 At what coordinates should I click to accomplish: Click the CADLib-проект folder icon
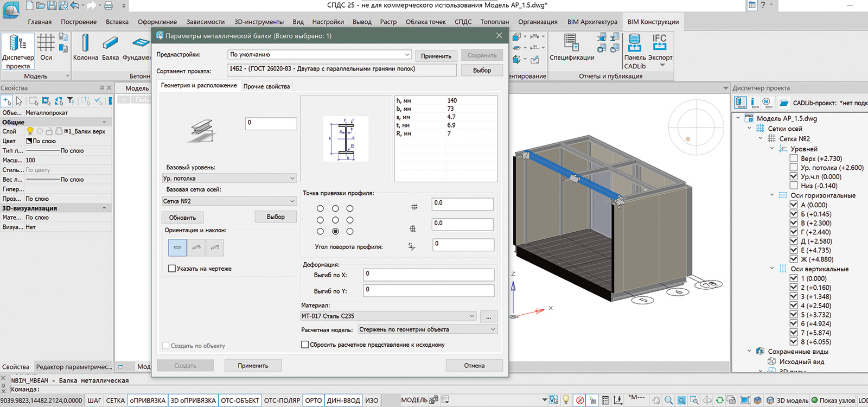tap(784, 102)
